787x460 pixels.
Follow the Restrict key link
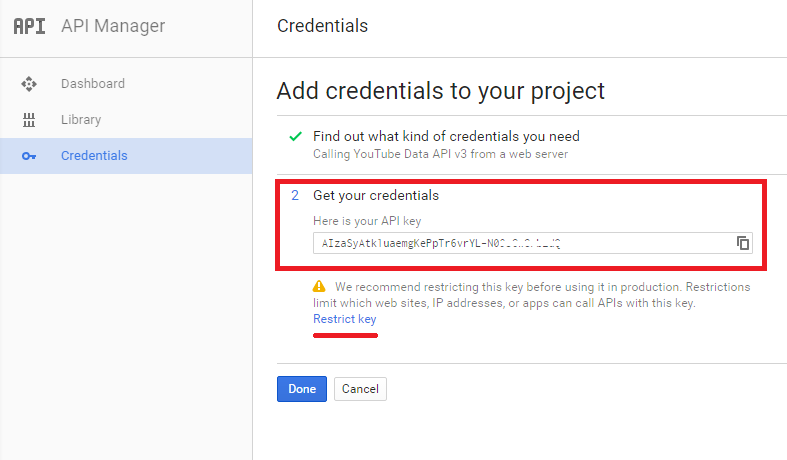tap(345, 319)
